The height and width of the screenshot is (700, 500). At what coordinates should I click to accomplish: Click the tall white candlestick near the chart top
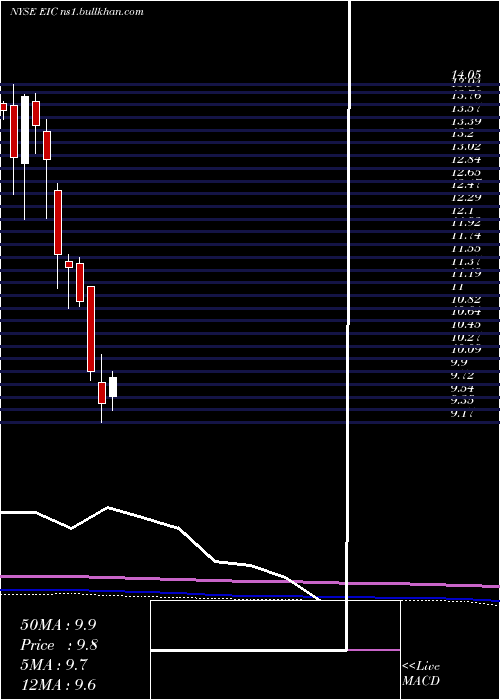(x=25, y=130)
